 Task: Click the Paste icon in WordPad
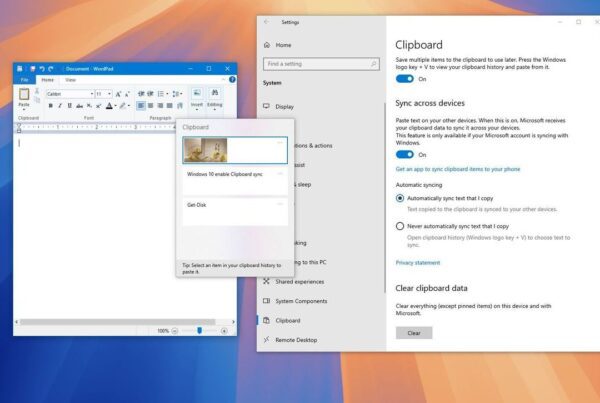24,94
